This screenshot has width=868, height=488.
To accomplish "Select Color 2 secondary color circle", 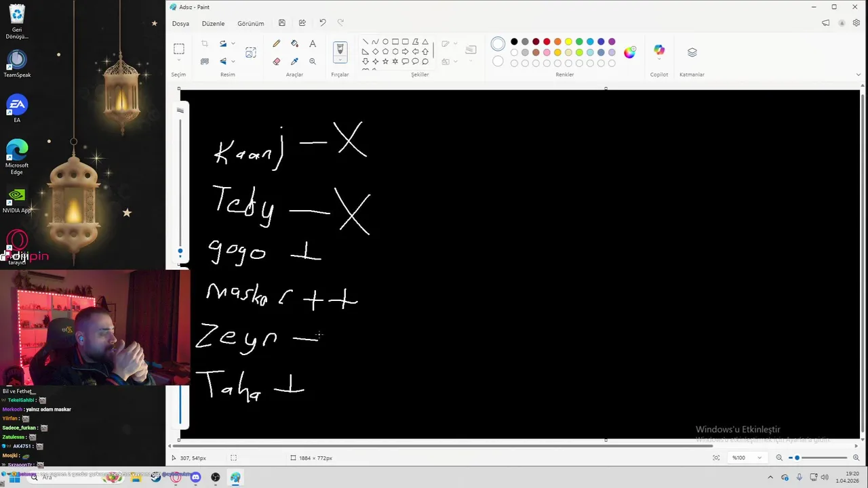I will (498, 62).
